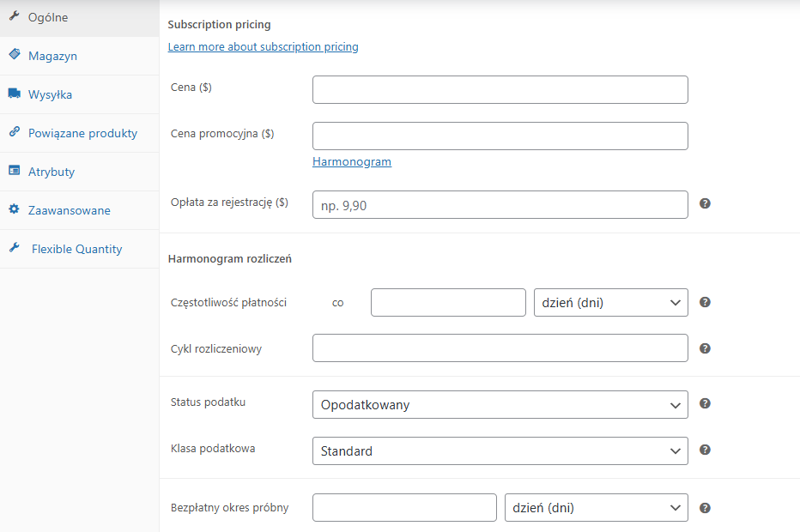Image resolution: width=800 pixels, height=532 pixels.
Task: Open the trial period unit dropdown
Action: [x=597, y=507]
